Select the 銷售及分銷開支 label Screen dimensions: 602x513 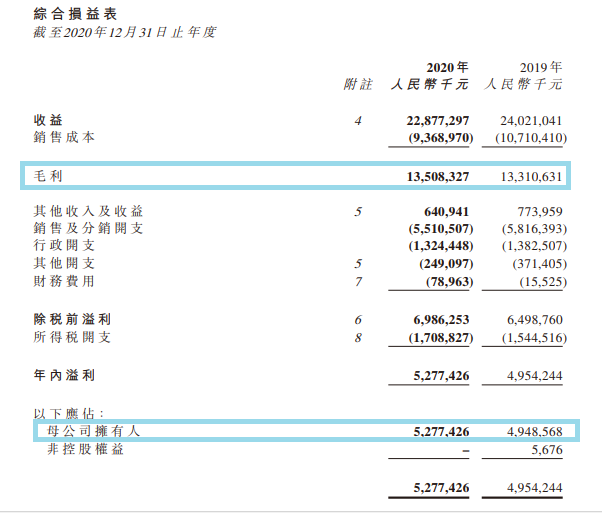click(88, 228)
